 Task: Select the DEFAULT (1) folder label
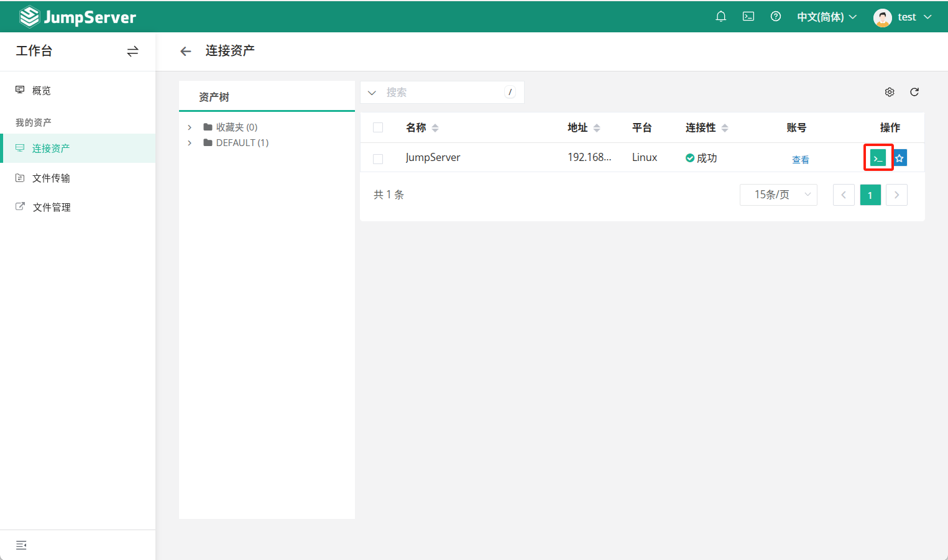tap(242, 143)
